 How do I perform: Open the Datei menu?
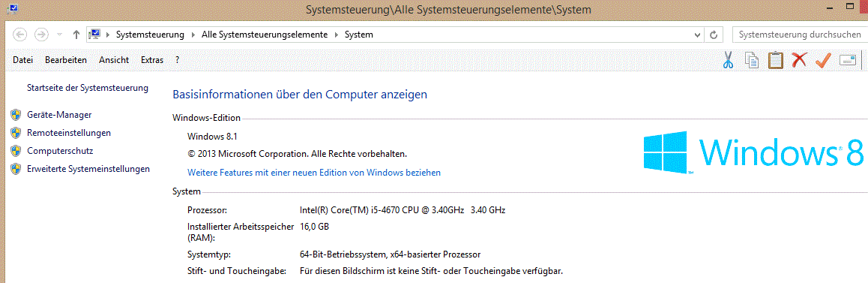coord(22,60)
